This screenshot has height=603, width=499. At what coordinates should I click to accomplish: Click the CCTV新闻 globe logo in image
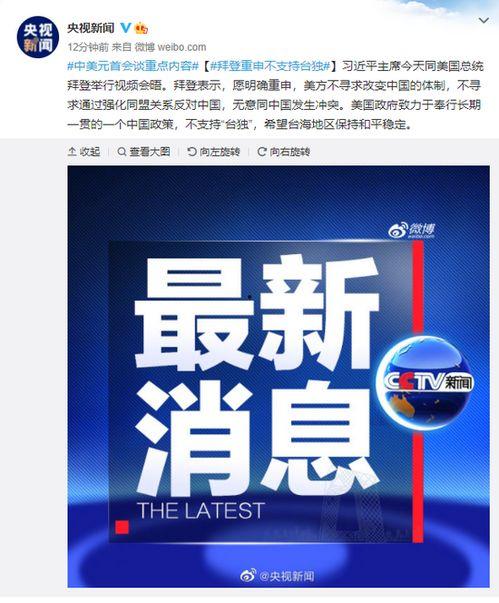coord(425,382)
